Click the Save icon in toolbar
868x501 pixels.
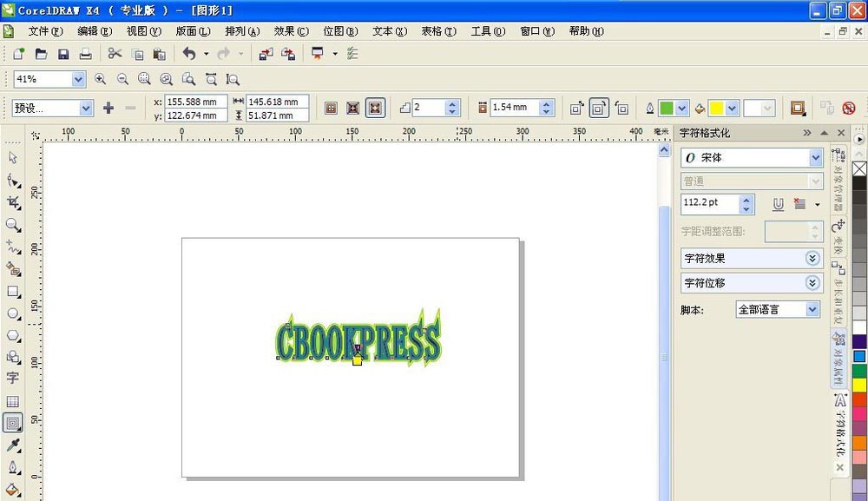63,54
